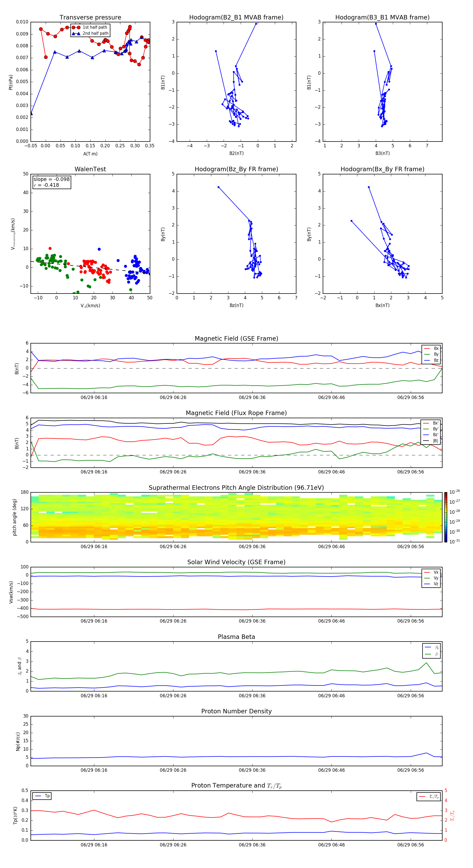Click 'Hodogram(Bz_By FR frame)' title
Viewport: 473px width, 868px height.
[x=236, y=169]
